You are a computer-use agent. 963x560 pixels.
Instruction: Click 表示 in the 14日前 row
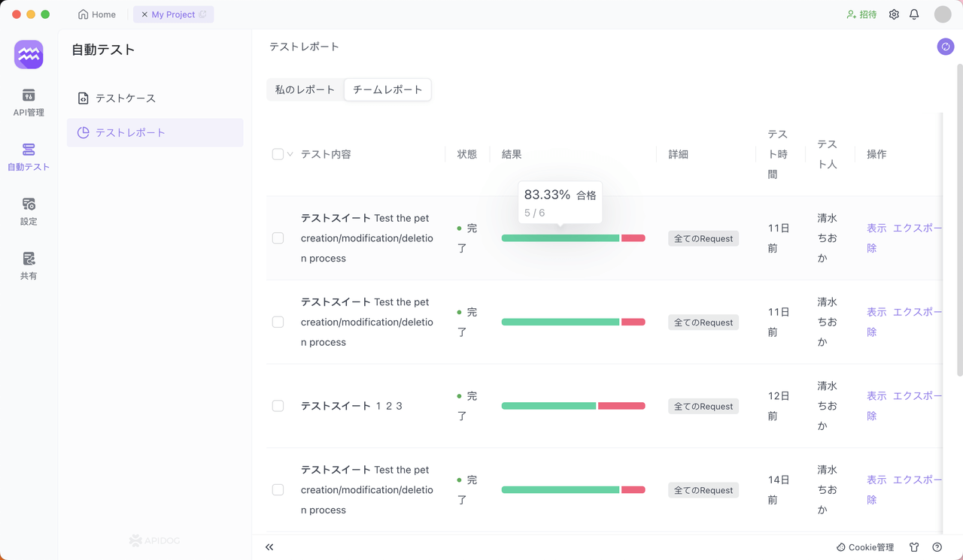coord(876,480)
